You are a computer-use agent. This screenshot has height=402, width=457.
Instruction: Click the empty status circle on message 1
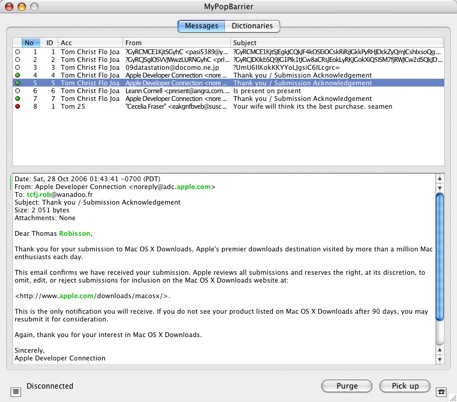(x=17, y=52)
